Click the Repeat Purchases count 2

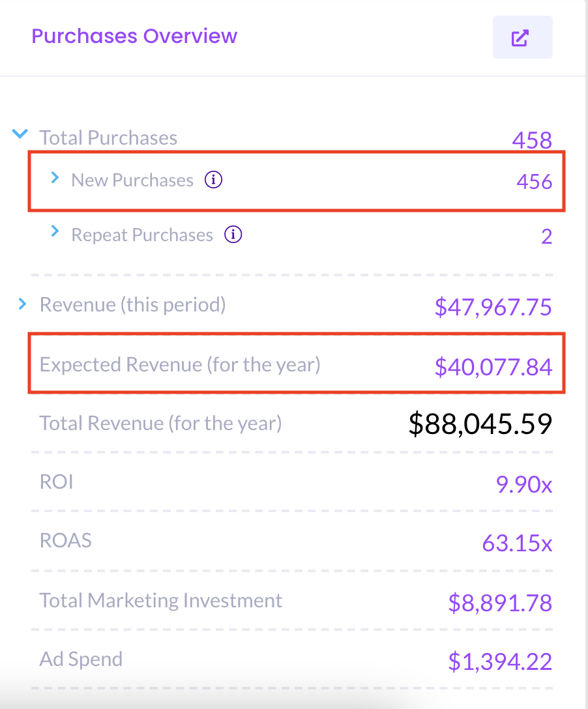tap(546, 236)
